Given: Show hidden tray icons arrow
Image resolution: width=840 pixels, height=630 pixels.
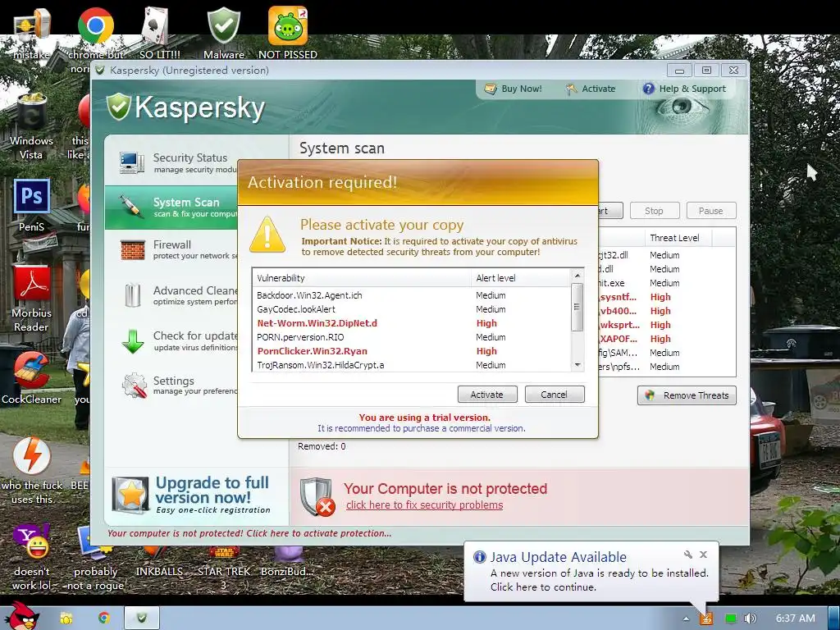Looking at the screenshot, I should click(686, 619).
